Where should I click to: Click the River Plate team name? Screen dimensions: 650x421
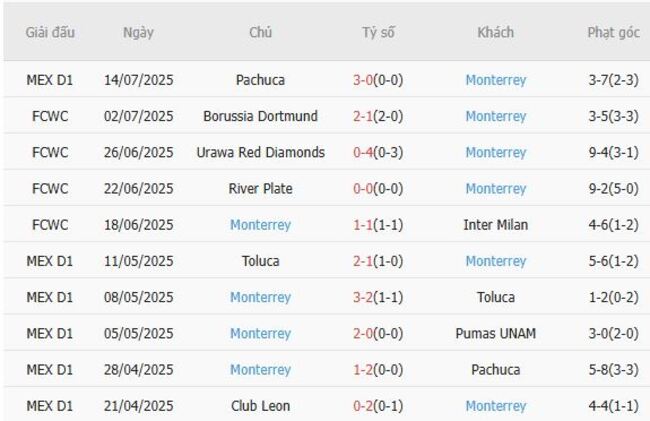[x=260, y=188]
